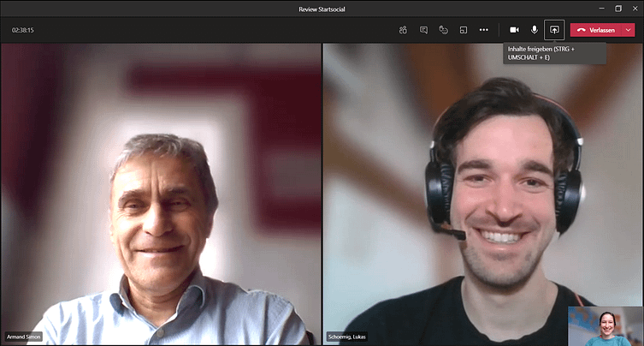This screenshot has width=644, height=346.
Task: Open the meeting chat icon
Action: [423, 30]
